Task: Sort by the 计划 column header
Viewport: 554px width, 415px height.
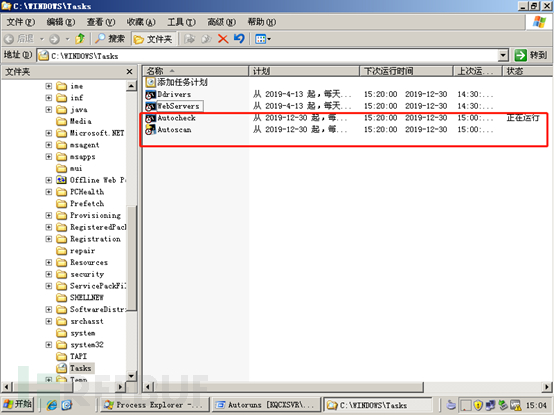Action: 304,71
